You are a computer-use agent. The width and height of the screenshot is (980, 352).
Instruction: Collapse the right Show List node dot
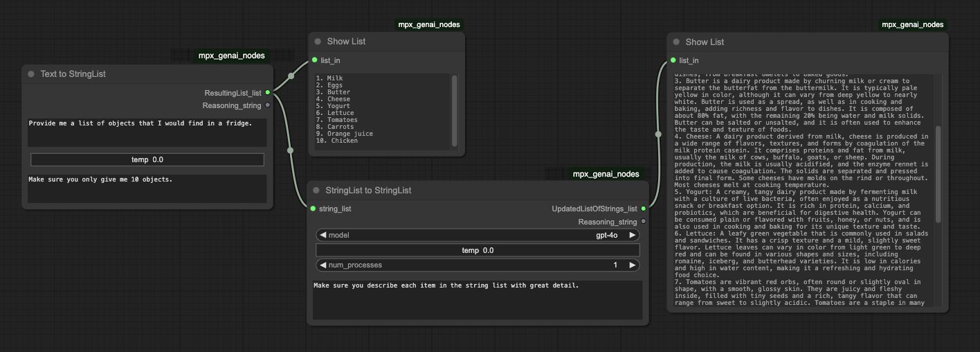[x=676, y=42]
